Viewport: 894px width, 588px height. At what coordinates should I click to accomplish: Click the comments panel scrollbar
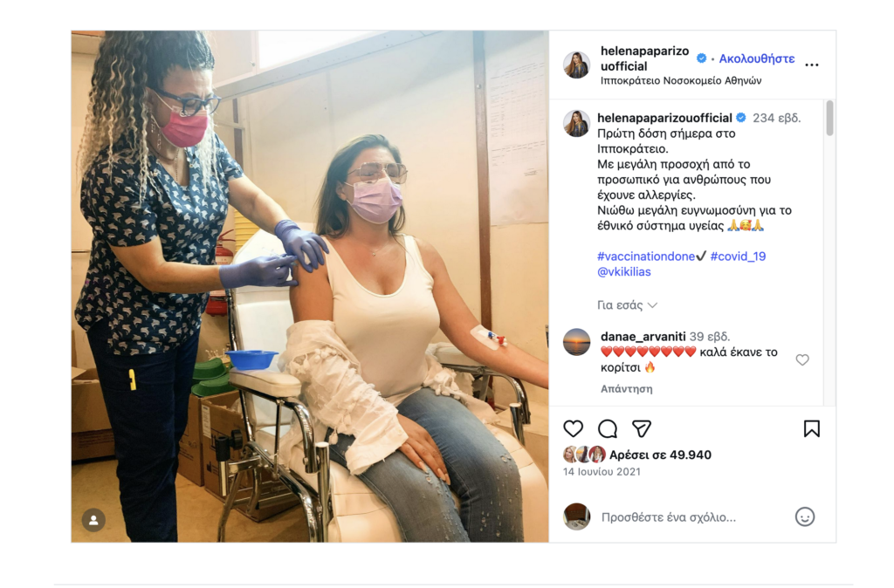829,119
